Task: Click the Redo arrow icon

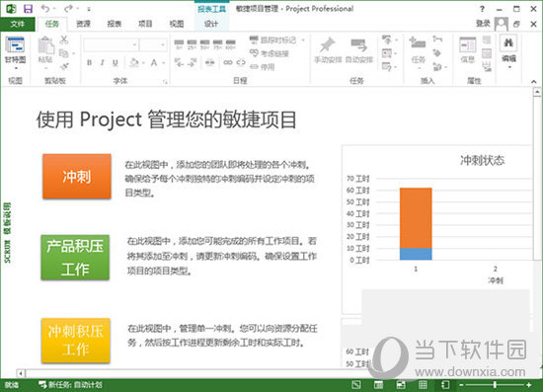Action: (x=69, y=8)
